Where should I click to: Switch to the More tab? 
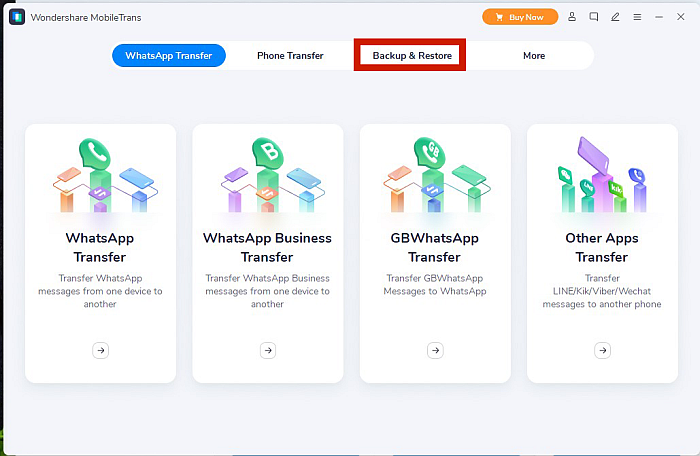534,55
